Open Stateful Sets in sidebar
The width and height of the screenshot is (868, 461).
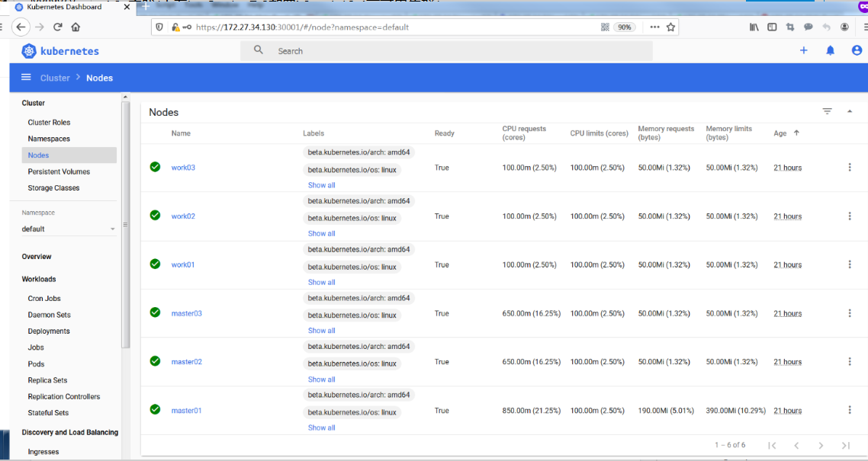48,413
